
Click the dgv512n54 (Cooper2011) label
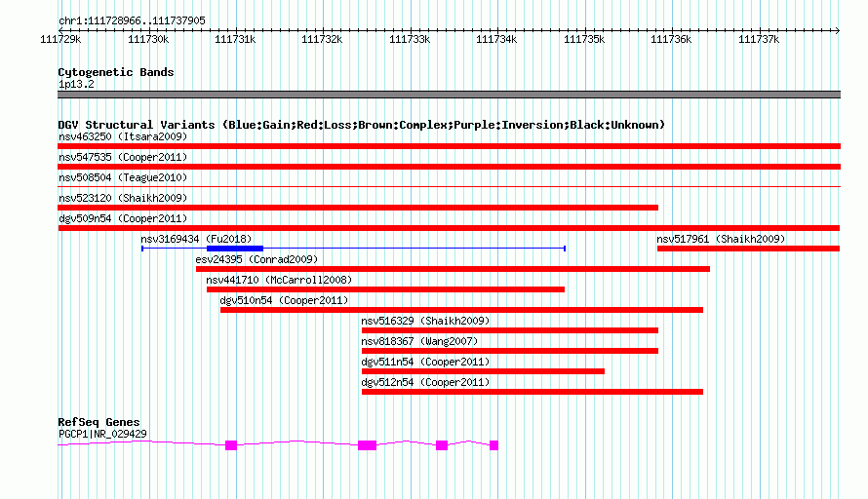(425, 382)
